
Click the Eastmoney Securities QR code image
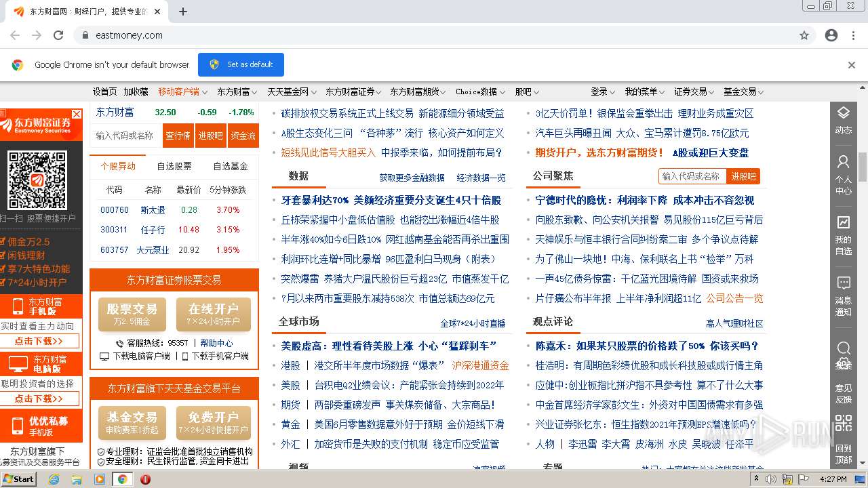click(x=37, y=180)
